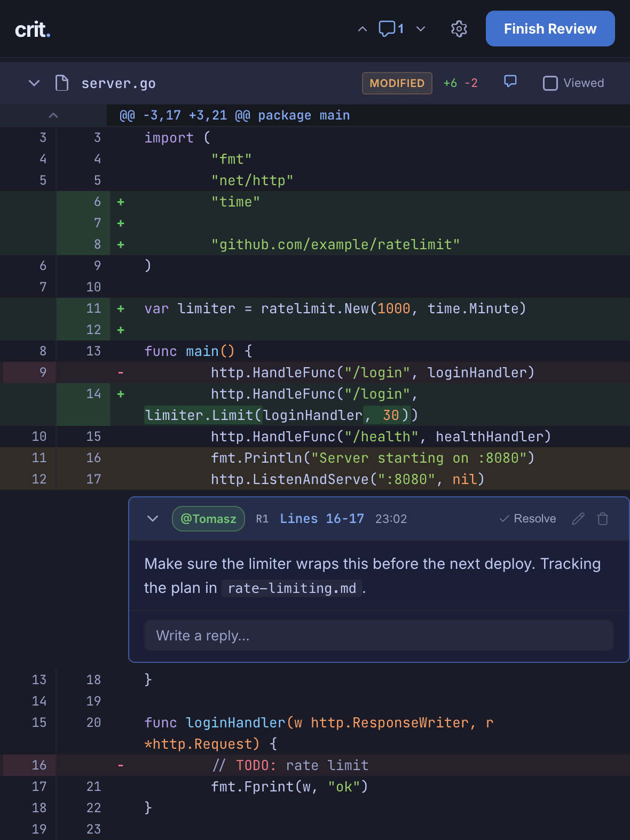Edit the comment with pencil icon

click(578, 519)
